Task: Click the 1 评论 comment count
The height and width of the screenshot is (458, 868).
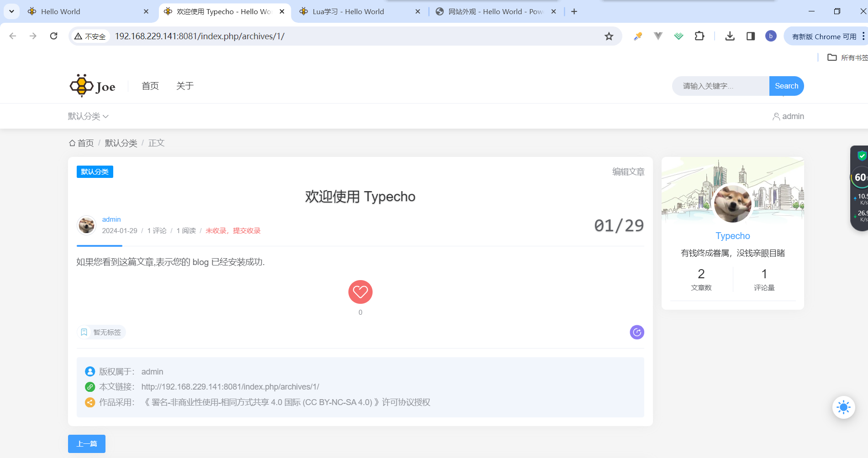Action: 157,231
